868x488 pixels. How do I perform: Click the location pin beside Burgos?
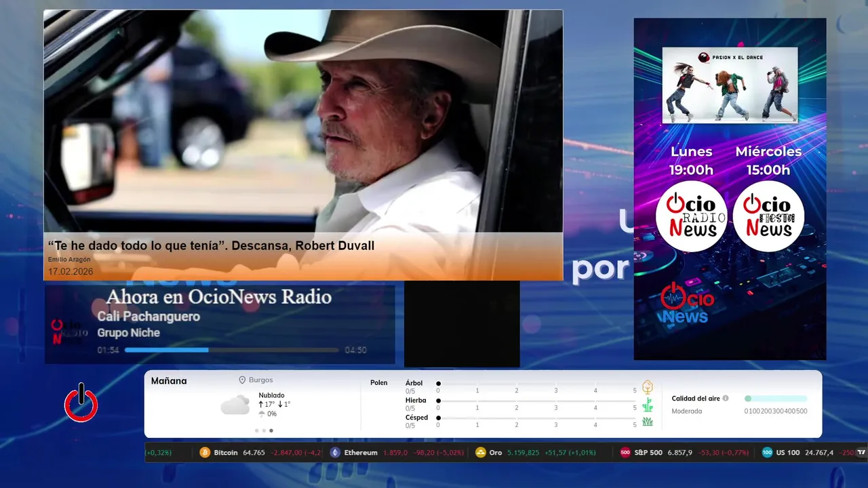pyautogui.click(x=242, y=380)
